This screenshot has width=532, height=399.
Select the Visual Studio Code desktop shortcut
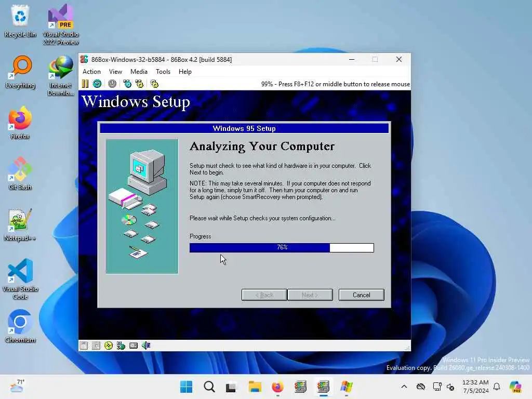tap(20, 279)
